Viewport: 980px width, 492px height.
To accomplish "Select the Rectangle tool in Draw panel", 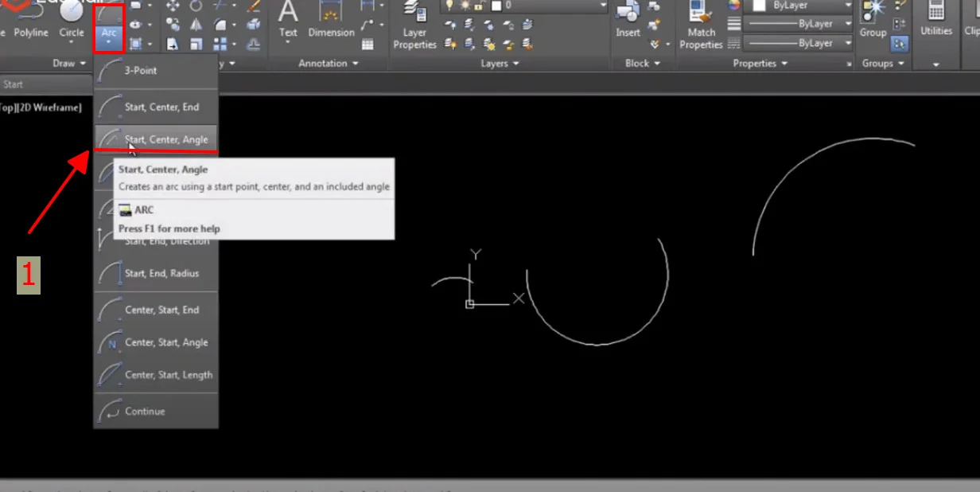I will [x=136, y=6].
